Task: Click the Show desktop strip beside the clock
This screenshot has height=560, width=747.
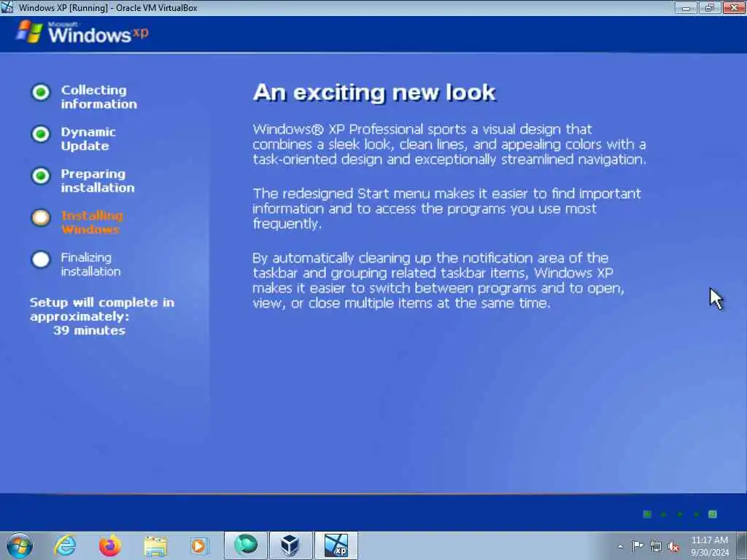Action: pyautogui.click(x=742, y=545)
